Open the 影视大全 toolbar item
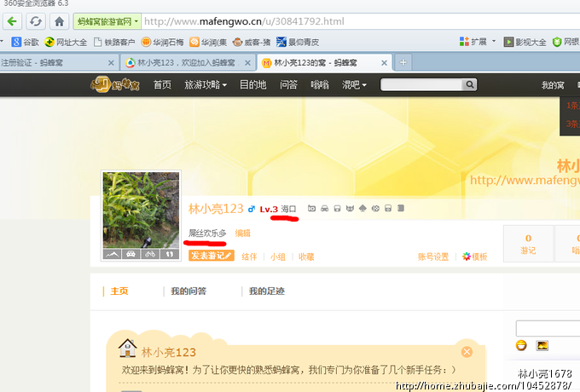Viewport: 580px width, 392px height. [x=525, y=42]
